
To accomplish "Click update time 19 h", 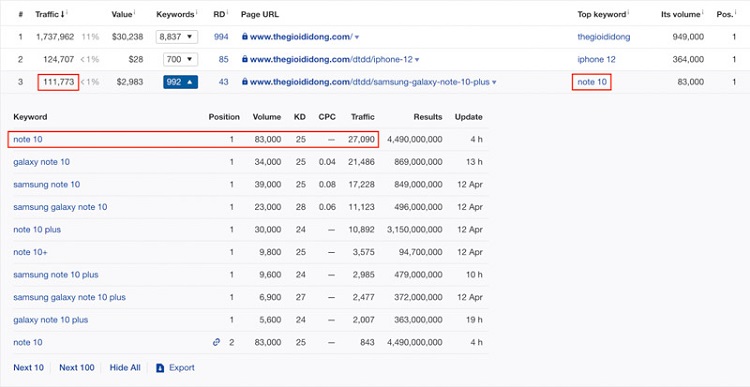I will pyautogui.click(x=474, y=320).
